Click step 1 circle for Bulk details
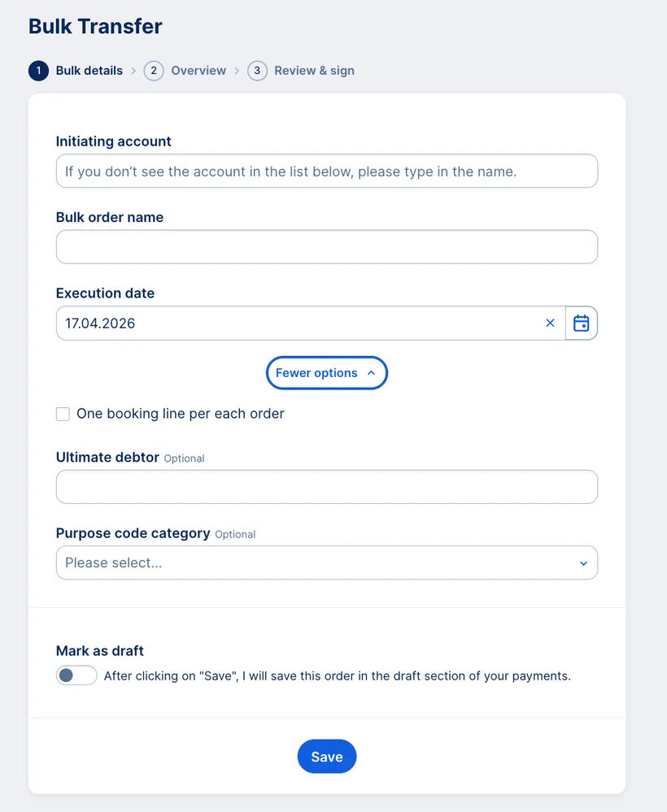The height and width of the screenshot is (812, 667). click(x=38, y=71)
